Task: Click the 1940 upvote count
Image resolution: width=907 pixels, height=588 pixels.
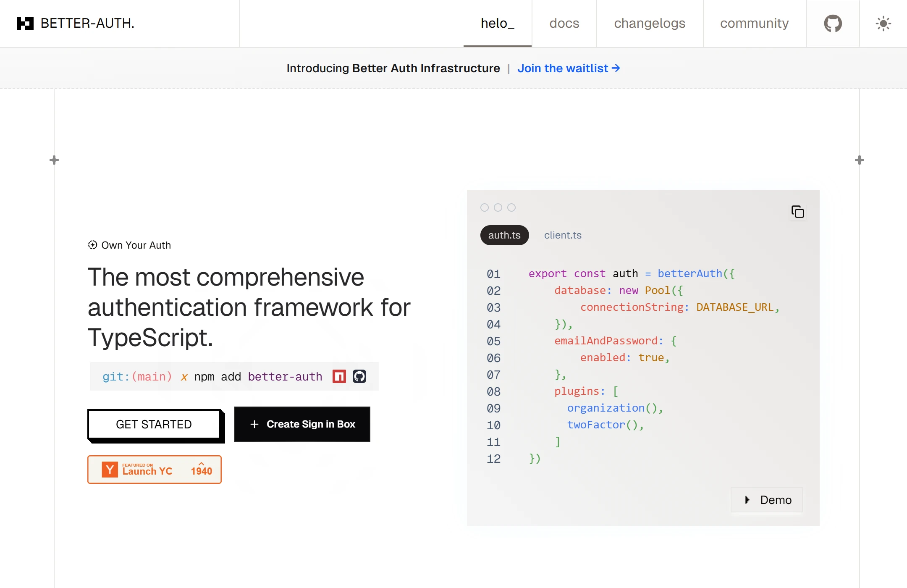Action: click(202, 471)
